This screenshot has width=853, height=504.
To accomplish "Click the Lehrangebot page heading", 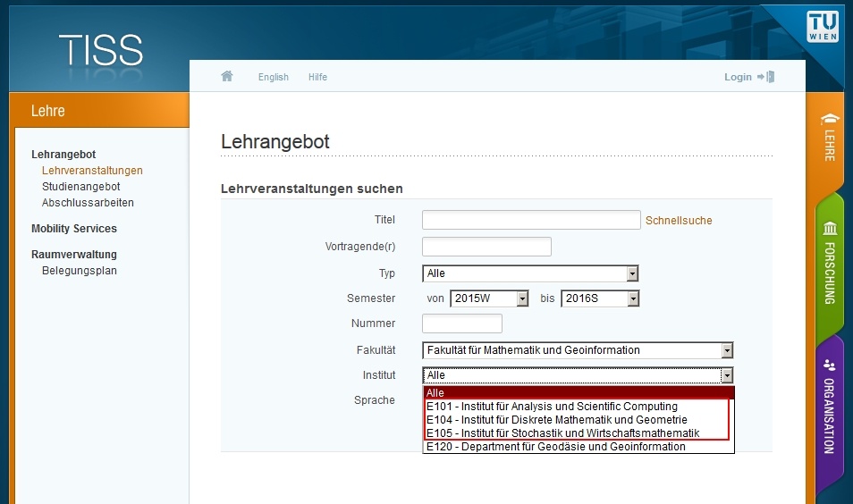I will (x=275, y=141).
